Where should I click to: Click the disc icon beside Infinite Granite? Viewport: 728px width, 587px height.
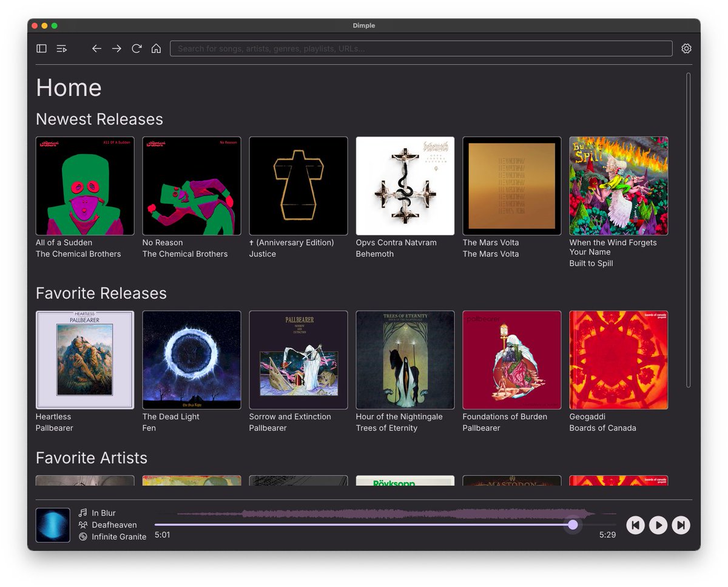point(83,537)
